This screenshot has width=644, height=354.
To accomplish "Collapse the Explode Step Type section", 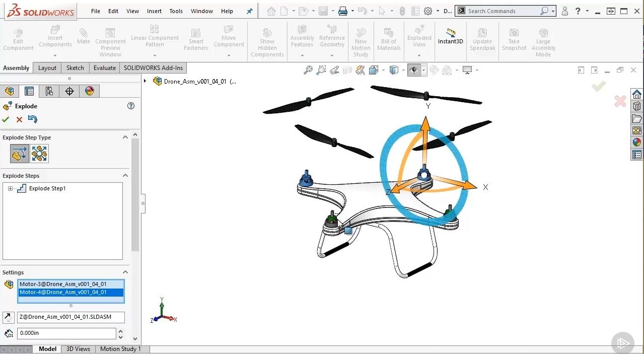I will (x=125, y=137).
